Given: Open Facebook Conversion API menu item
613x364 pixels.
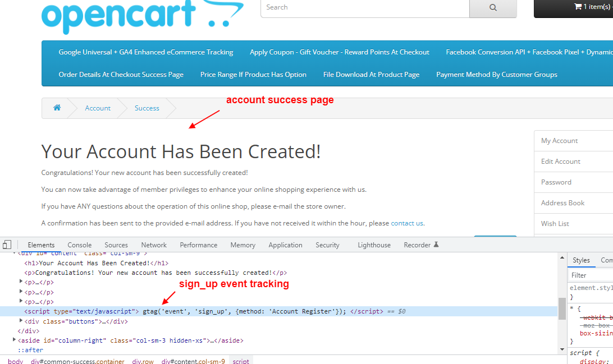Looking at the screenshot, I should coord(529,52).
